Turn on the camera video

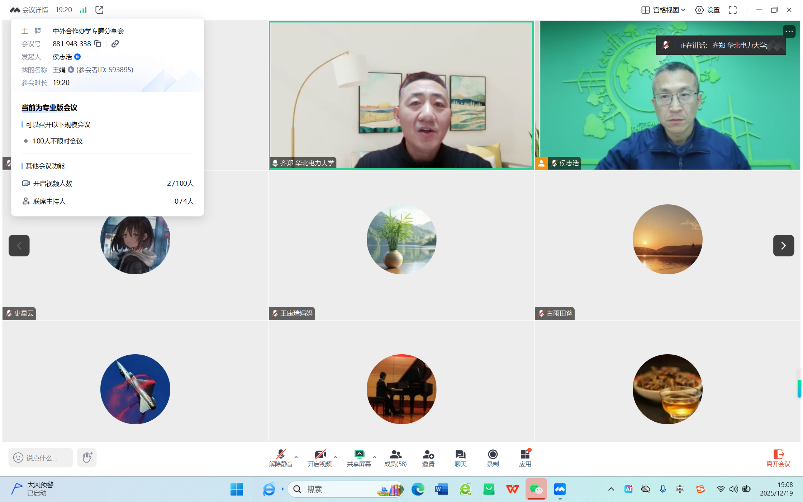pos(320,457)
